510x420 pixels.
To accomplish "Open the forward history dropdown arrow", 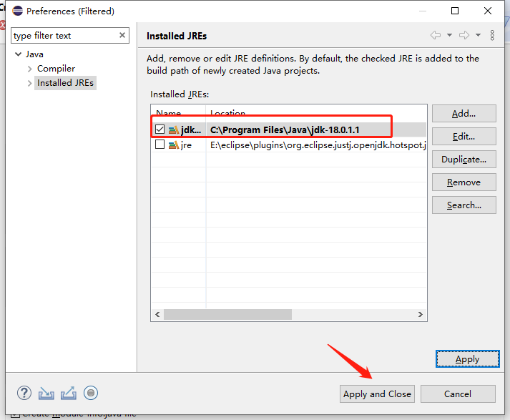I will point(478,35).
